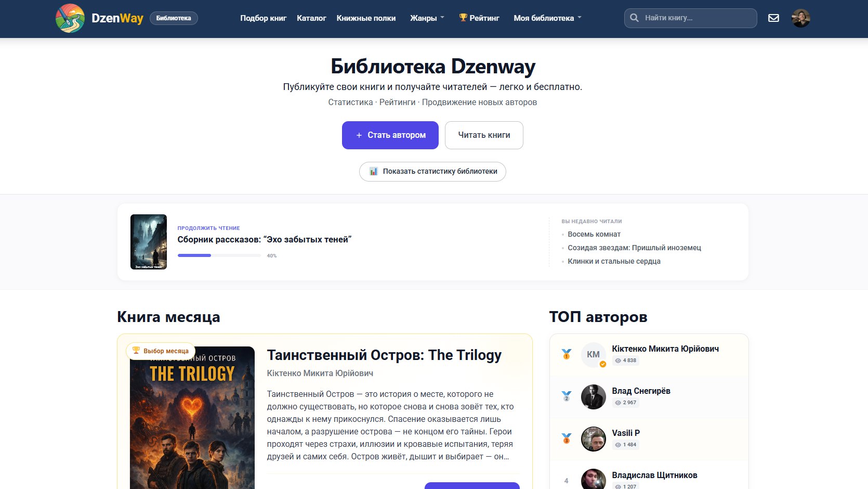The width and height of the screenshot is (868, 489).
Task: Go to Книжные полки
Action: (x=366, y=18)
